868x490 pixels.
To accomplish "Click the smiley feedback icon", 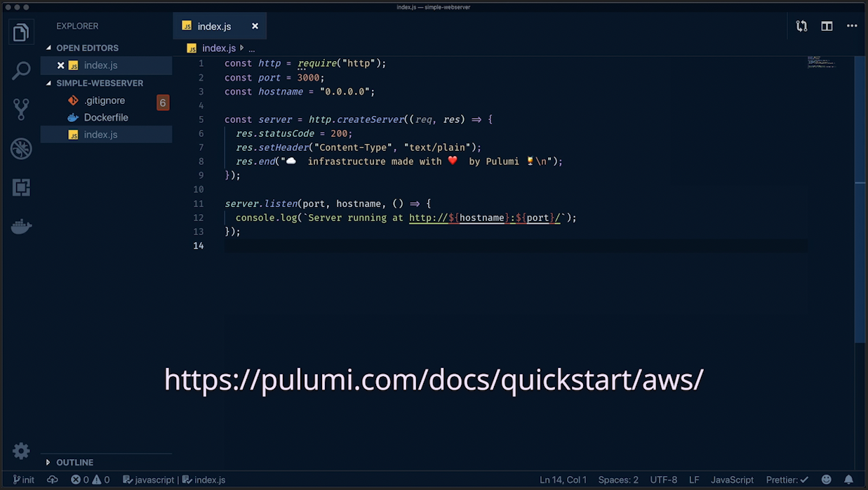I will (x=827, y=480).
